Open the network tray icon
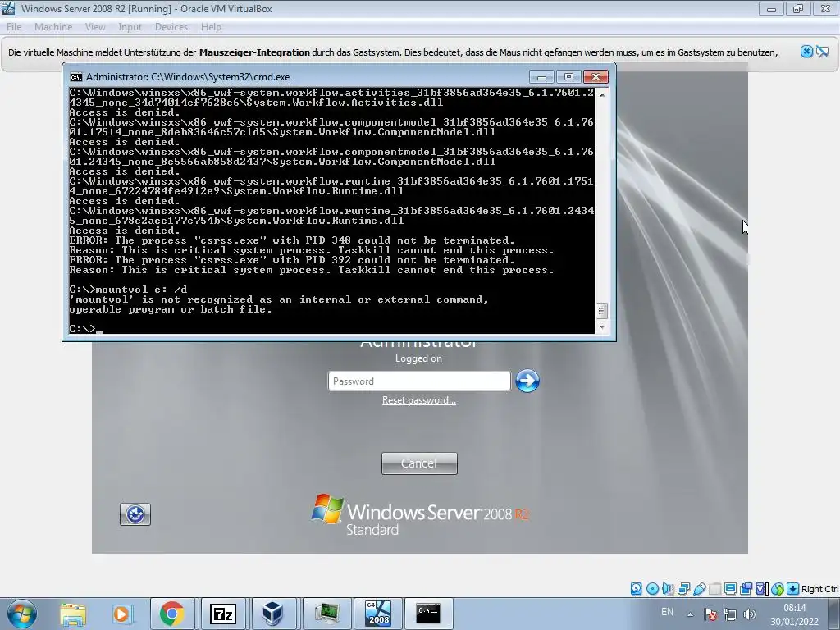The height and width of the screenshot is (630, 840). click(x=729, y=614)
